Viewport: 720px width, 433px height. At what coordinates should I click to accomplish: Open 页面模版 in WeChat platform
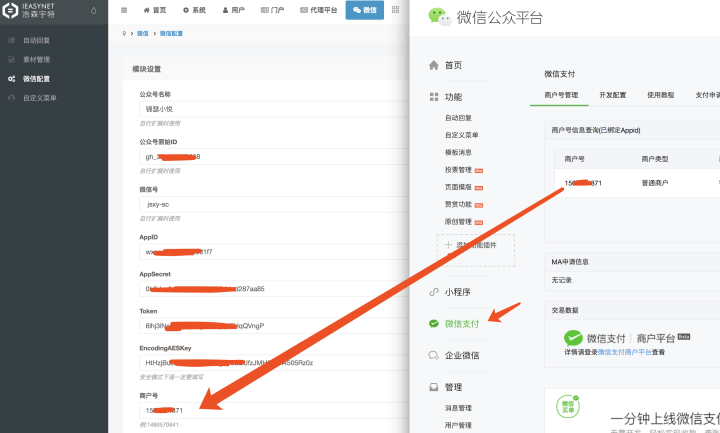click(x=458, y=187)
